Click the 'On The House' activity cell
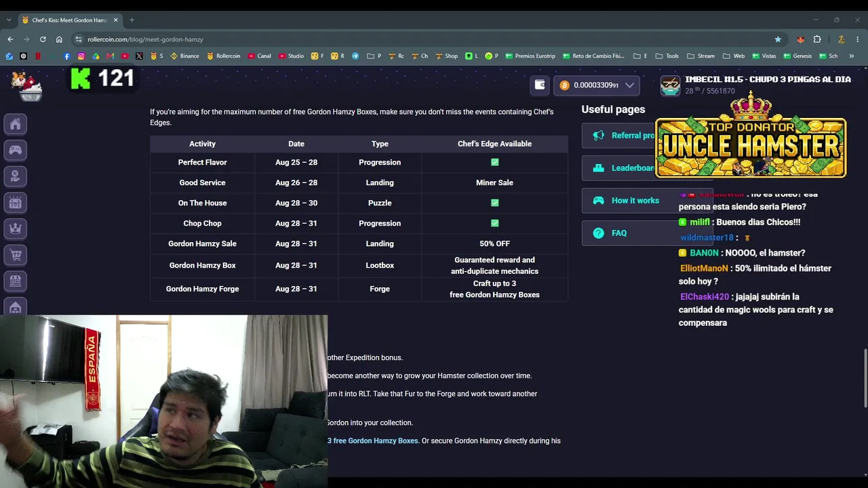868x488 pixels. 202,203
